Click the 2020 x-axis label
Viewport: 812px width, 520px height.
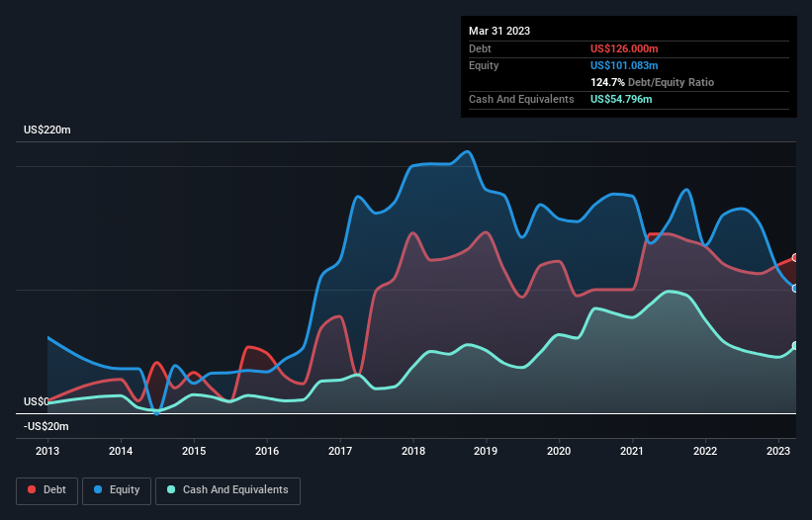(559, 451)
